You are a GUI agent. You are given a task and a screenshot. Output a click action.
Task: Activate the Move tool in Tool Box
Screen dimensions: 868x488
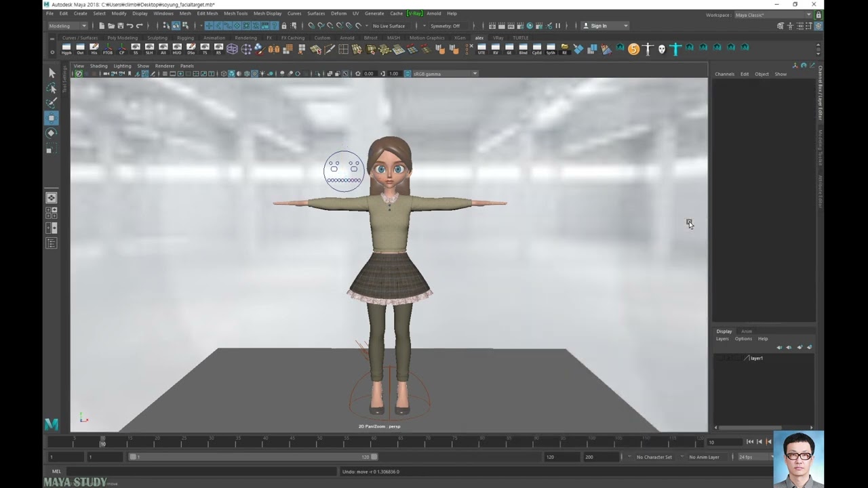(x=52, y=118)
